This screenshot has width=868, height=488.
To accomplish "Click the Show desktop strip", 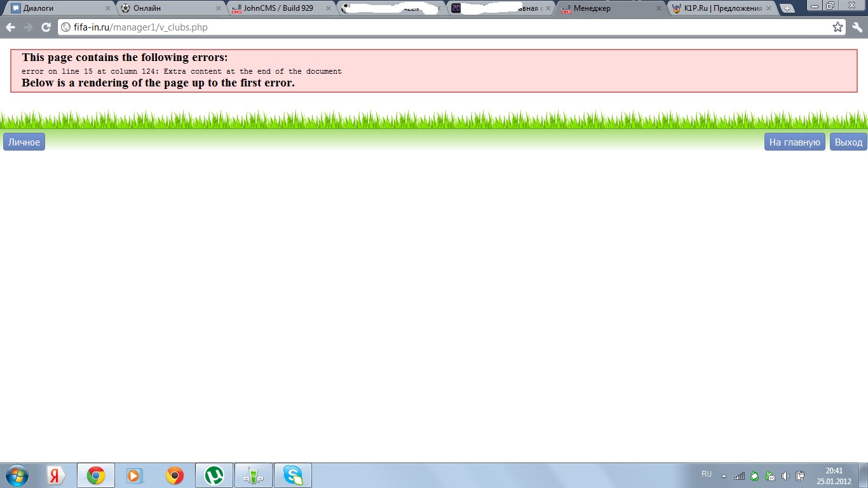I will point(863,475).
